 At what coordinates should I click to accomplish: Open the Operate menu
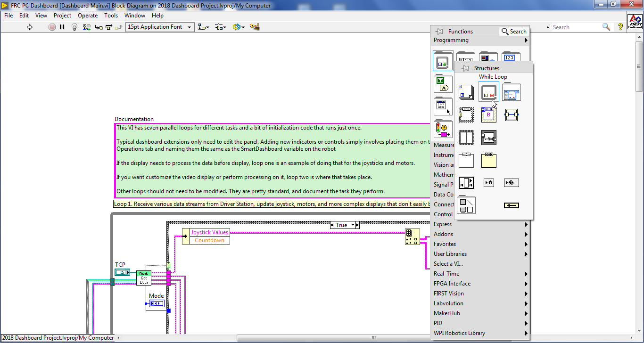(88, 16)
